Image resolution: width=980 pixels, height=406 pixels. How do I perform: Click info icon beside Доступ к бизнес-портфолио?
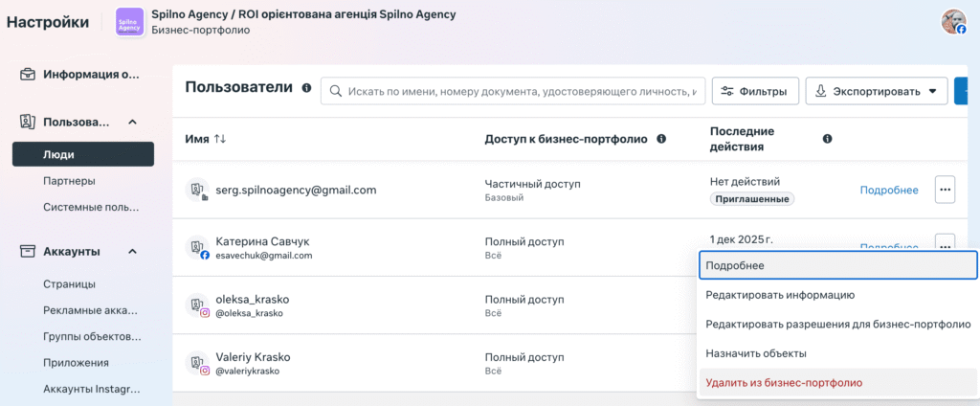661,139
